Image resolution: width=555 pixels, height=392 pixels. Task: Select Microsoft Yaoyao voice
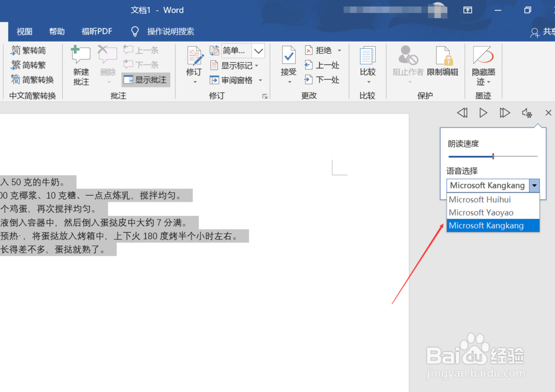(493, 212)
